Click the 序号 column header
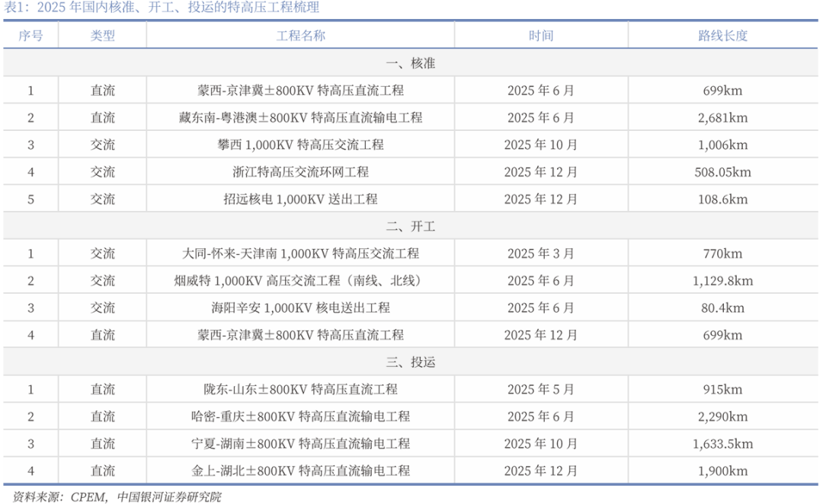 [x=30, y=36]
